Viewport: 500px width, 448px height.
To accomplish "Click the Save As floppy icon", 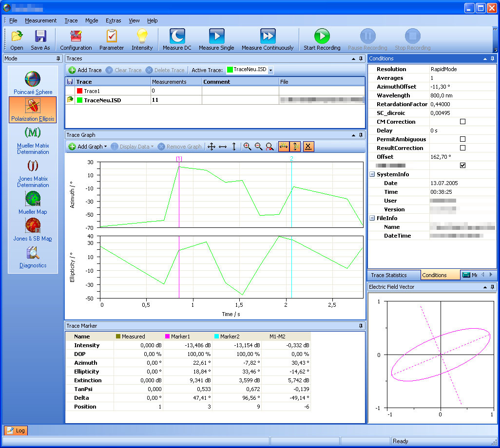I will pos(40,40).
